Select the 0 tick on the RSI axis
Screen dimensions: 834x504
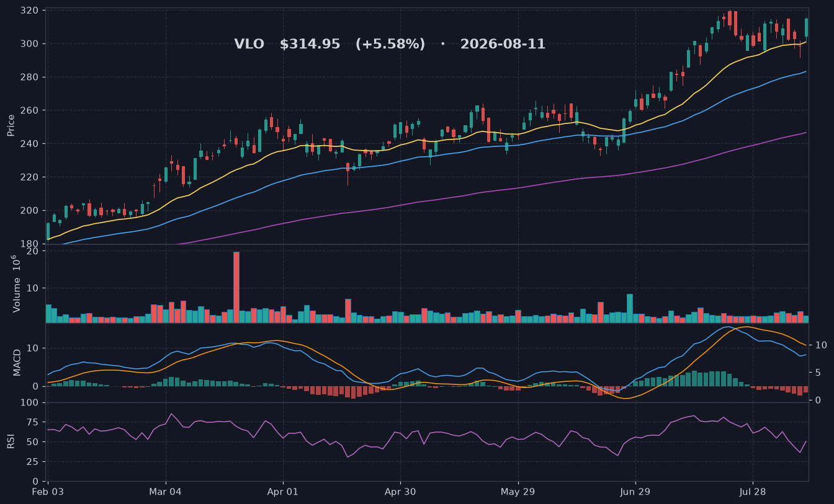pos(37,481)
